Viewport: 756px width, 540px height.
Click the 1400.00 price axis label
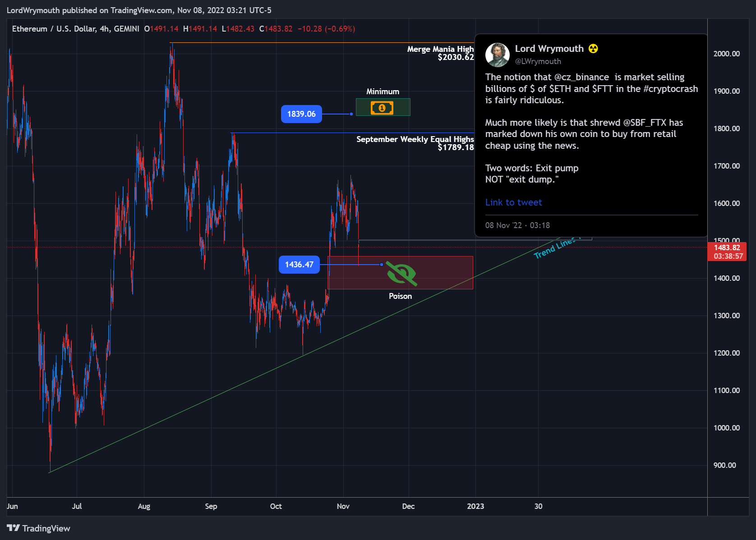[x=726, y=278]
